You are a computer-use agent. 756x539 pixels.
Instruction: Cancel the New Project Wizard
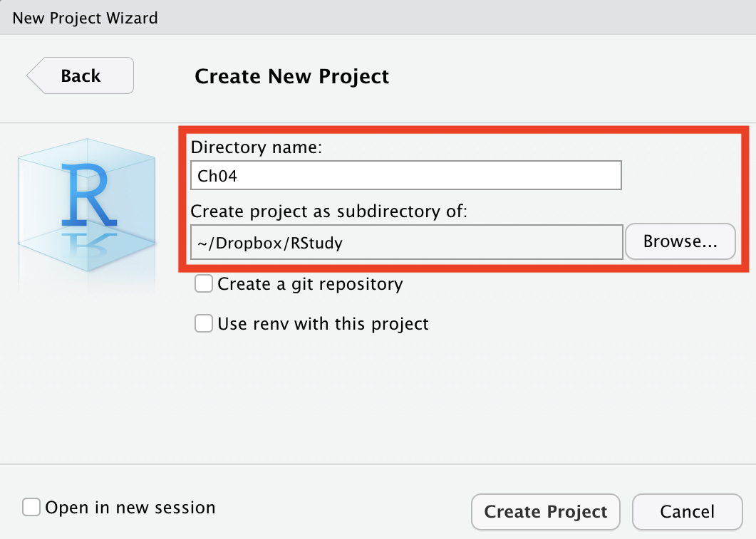[687, 511]
